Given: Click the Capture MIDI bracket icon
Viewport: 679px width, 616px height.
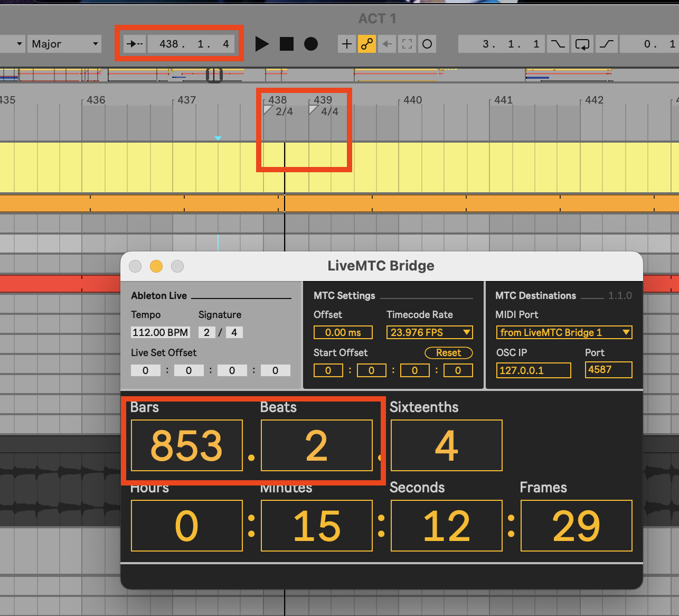Looking at the screenshot, I should pos(407,44).
